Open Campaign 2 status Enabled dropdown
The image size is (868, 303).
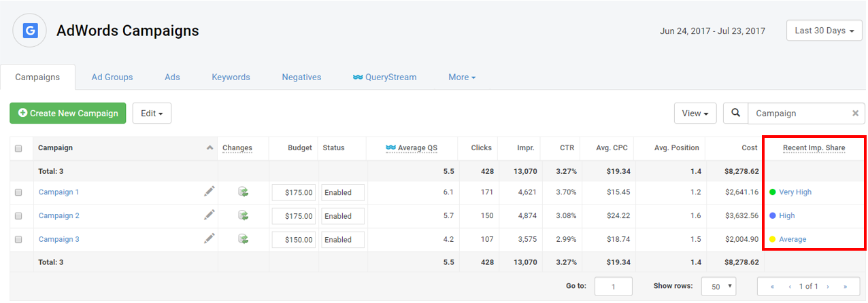343,216
